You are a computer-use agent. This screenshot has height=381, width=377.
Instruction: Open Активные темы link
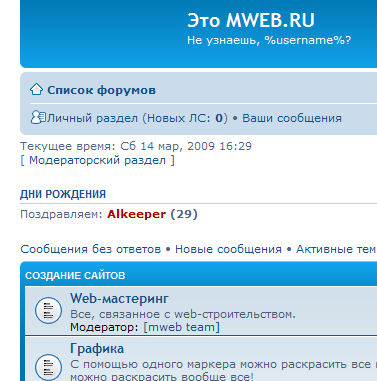(336, 249)
